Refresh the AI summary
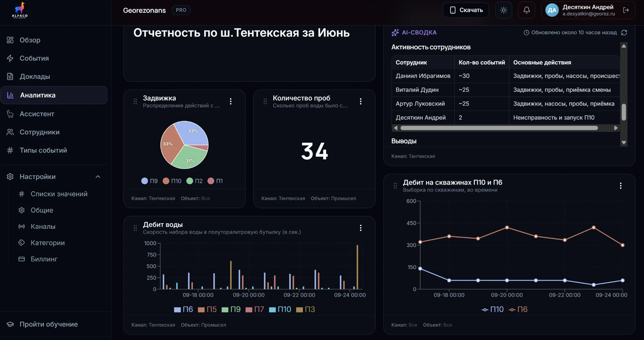The height and width of the screenshot is (340, 644). [624, 32]
